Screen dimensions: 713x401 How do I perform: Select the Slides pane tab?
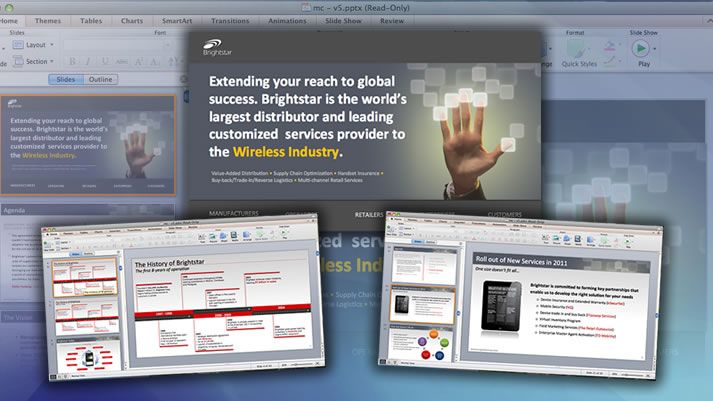66,79
